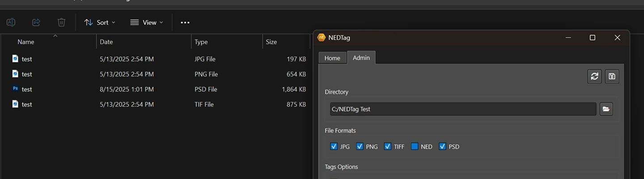Click the Delete trash icon in toolbar
Image resolution: width=644 pixels, height=179 pixels.
61,22
